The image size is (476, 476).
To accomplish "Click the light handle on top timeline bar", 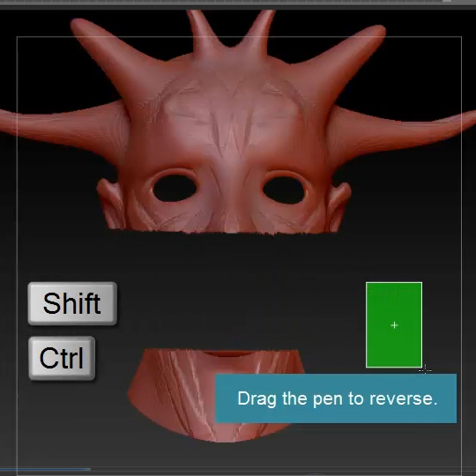I will pyautogui.click(x=446, y=1).
